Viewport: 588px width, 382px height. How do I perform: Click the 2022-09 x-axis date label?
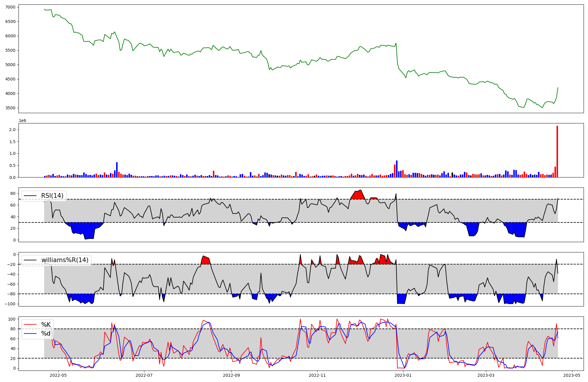[x=231, y=375]
